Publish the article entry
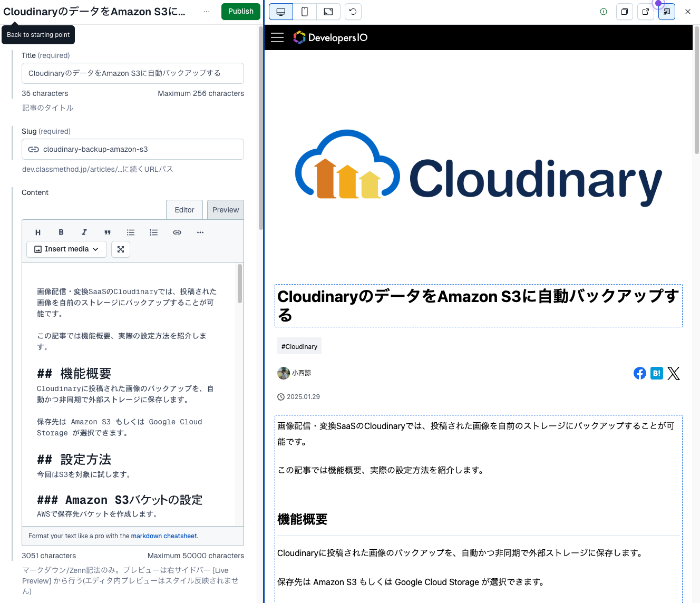The height and width of the screenshot is (603, 700). [240, 12]
